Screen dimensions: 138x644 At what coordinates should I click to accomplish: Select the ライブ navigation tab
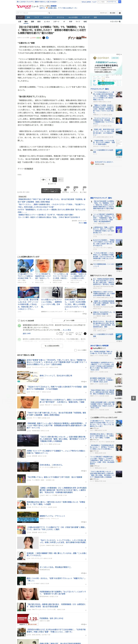coord(37,17)
